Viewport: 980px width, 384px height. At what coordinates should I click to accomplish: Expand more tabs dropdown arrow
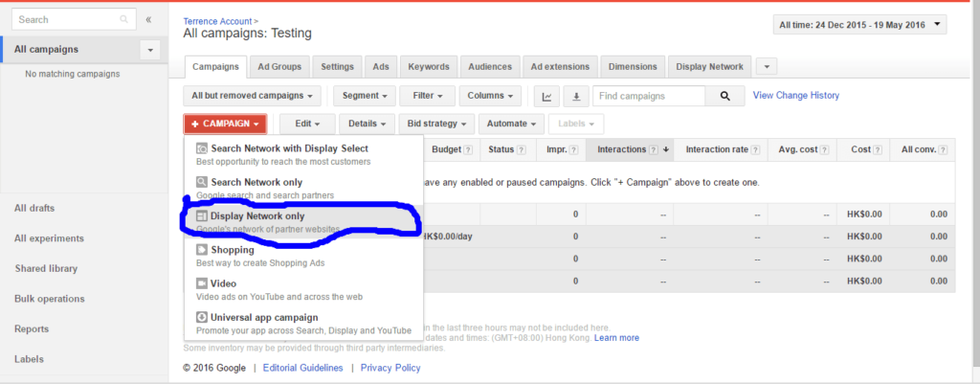[767, 67]
